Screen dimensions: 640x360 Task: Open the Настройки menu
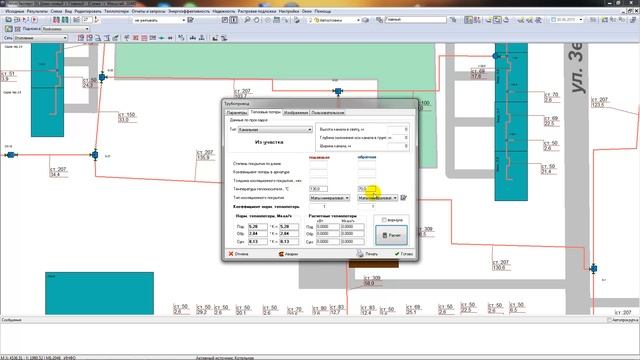click(x=289, y=11)
